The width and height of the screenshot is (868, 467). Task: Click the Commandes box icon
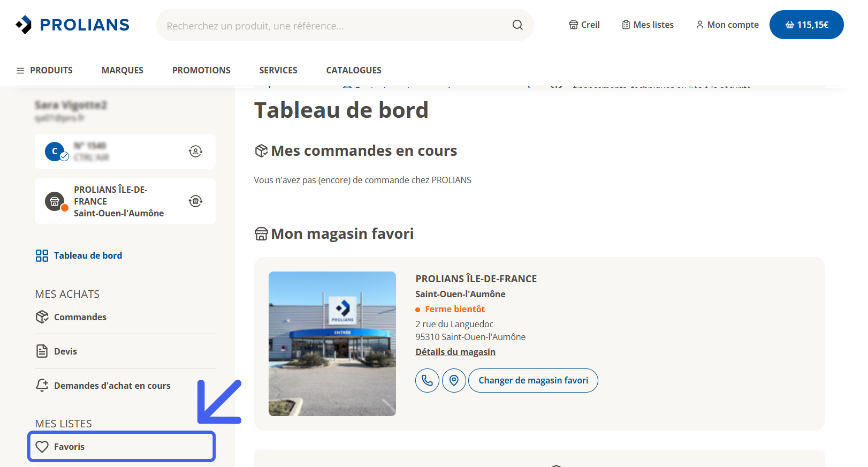point(42,317)
